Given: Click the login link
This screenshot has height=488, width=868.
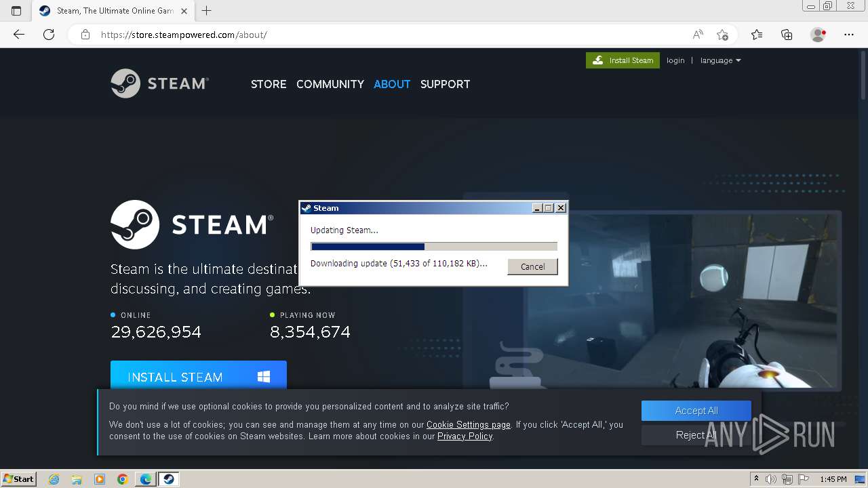Looking at the screenshot, I should pyautogui.click(x=675, y=60).
